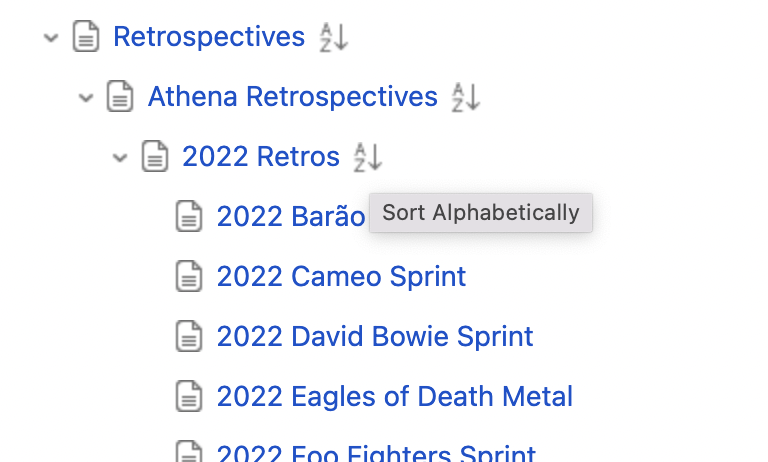Image resolution: width=768 pixels, height=462 pixels.
Task: Open the Retrospectives page
Action: [x=209, y=37]
